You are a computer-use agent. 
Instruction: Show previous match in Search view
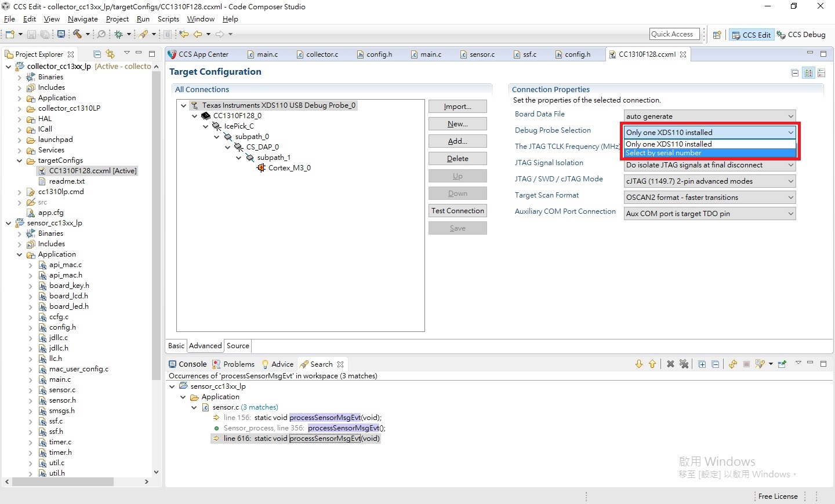point(652,364)
